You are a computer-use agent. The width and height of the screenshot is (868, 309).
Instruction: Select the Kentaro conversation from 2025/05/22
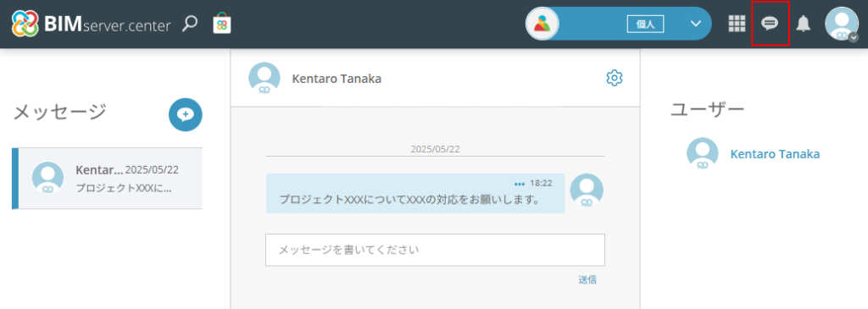[108, 179]
